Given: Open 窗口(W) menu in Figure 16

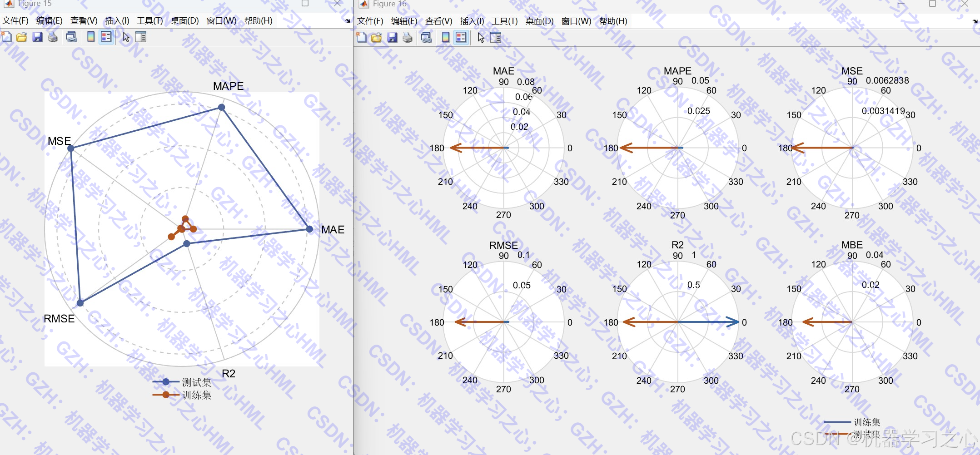Looking at the screenshot, I should tap(576, 21).
